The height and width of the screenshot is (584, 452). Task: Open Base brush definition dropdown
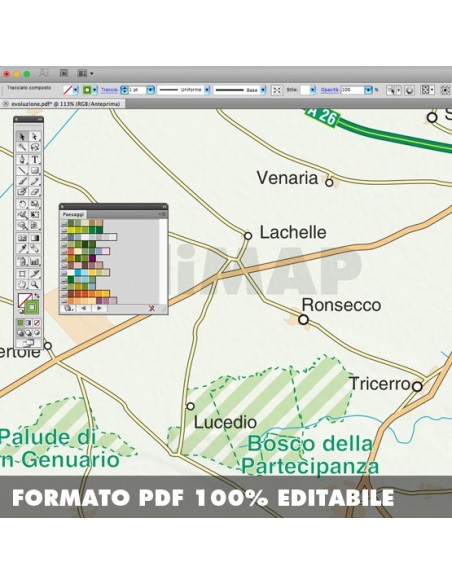click(x=263, y=90)
